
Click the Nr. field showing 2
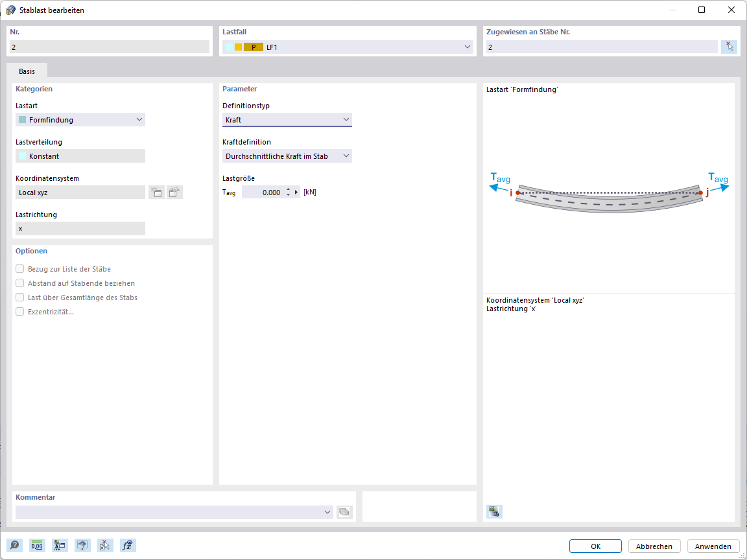click(x=109, y=47)
